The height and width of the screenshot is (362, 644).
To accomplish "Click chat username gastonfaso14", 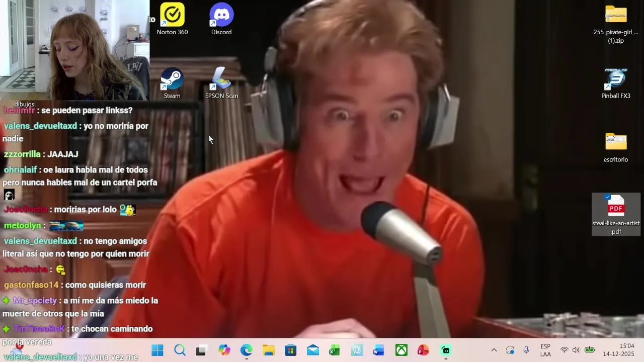I will point(31,285).
